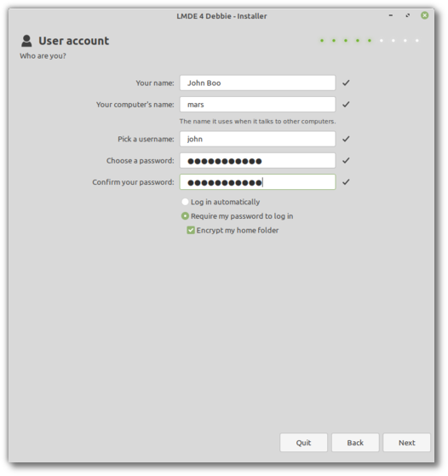This screenshot has height=476, width=448.
Task: Click the checkmark next to username field
Action: pos(346,139)
